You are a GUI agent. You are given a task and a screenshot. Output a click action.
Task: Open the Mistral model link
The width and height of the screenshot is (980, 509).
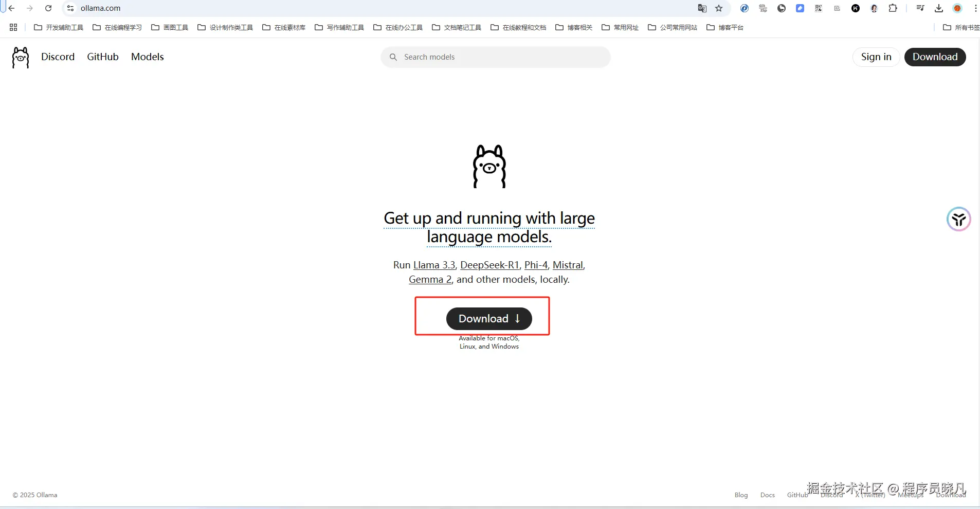(568, 265)
